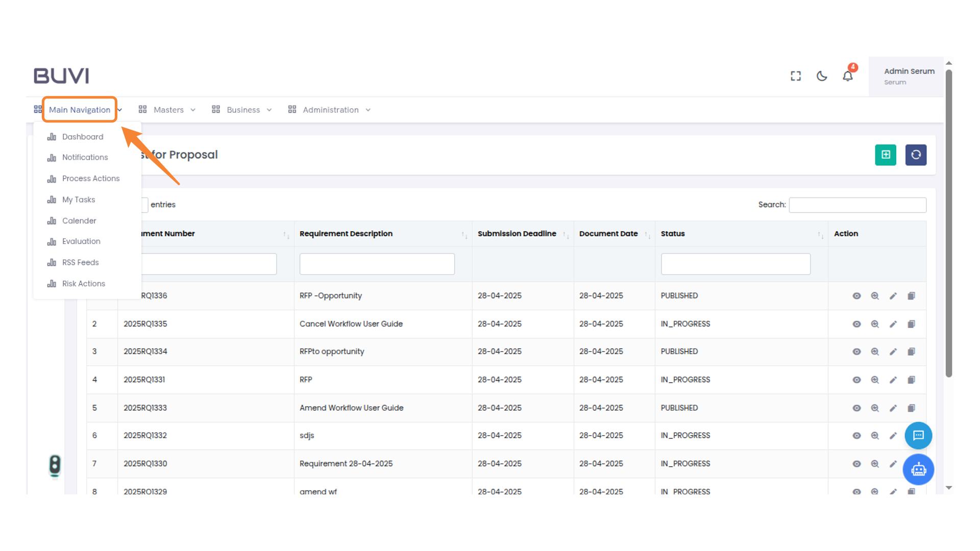Open the Business dropdown menu
The height and width of the screenshot is (551, 980).
pos(243,110)
